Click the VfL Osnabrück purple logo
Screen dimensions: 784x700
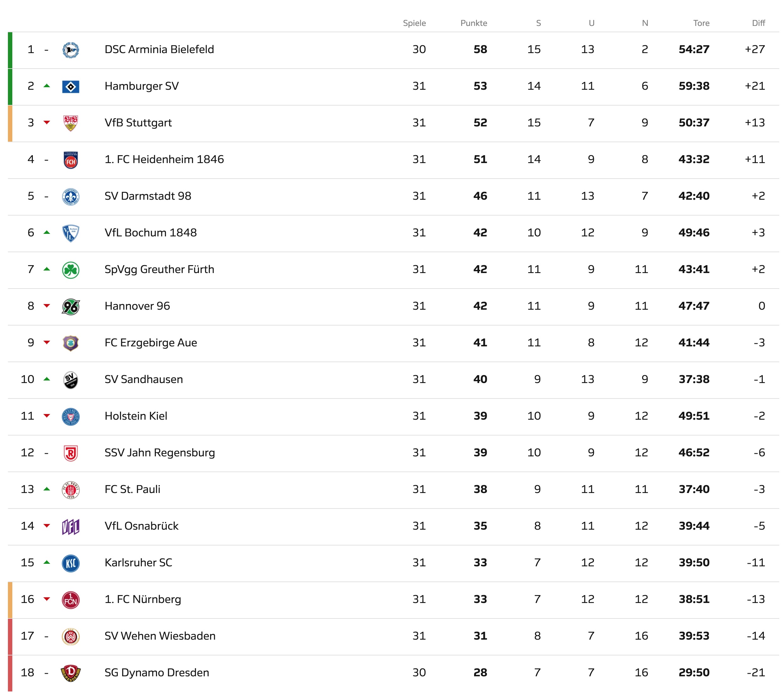tap(71, 527)
